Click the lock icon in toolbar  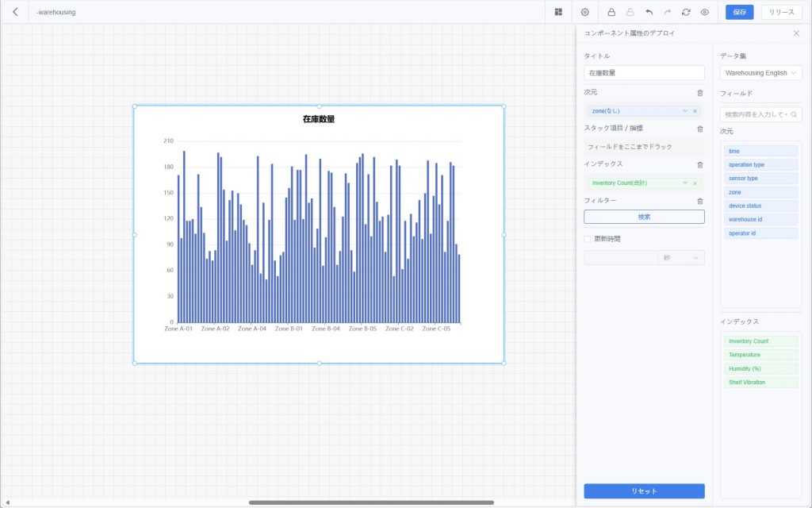611,12
